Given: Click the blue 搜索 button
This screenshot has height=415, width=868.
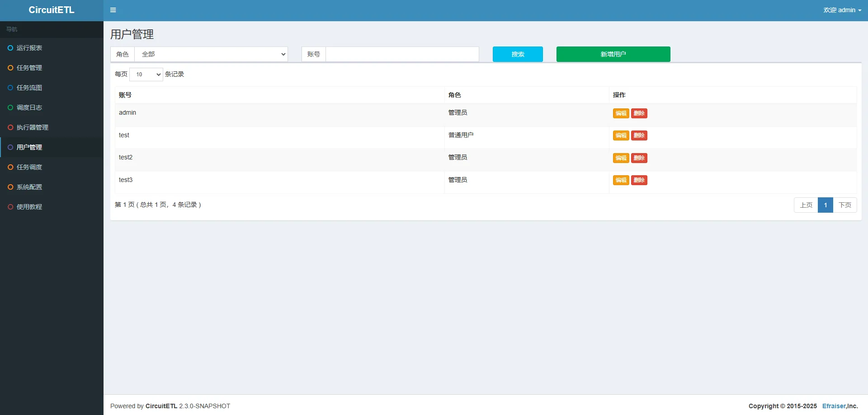Looking at the screenshot, I should coord(518,54).
